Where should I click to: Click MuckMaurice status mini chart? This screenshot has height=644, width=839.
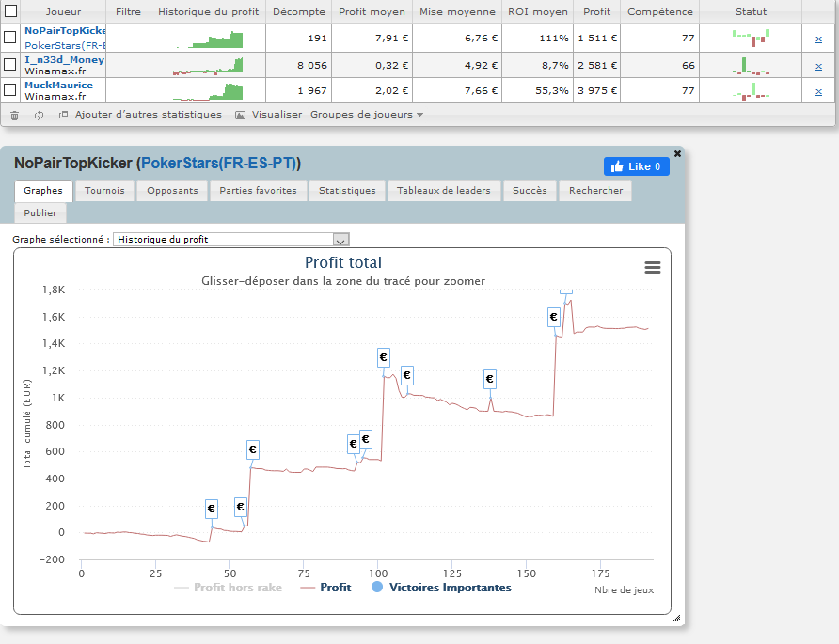[x=751, y=91]
